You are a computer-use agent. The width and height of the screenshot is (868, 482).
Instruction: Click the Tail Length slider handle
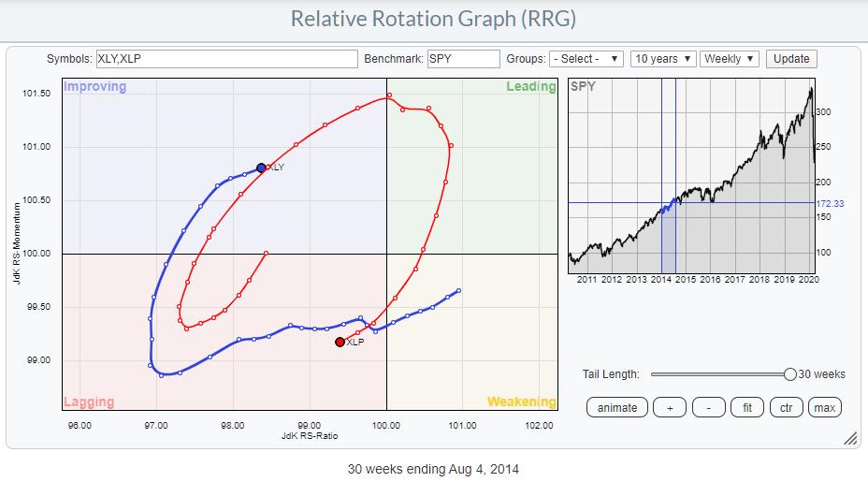point(790,374)
